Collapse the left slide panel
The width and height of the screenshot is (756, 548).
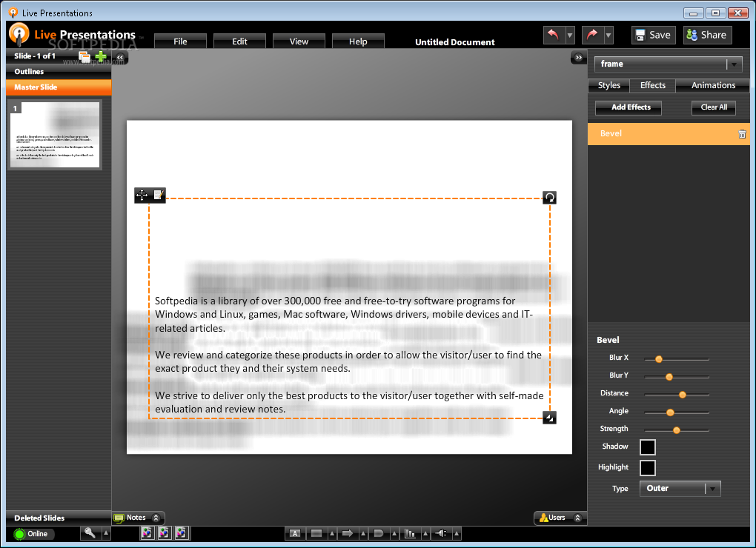[x=120, y=57]
